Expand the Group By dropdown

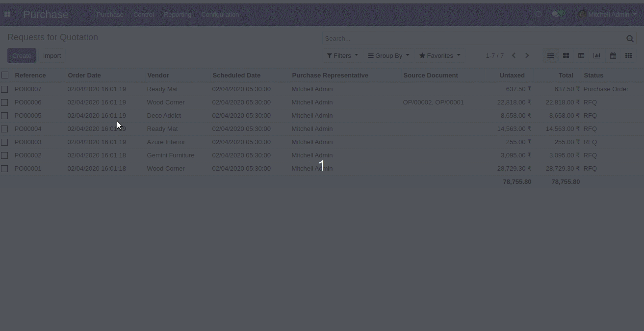pyautogui.click(x=388, y=56)
